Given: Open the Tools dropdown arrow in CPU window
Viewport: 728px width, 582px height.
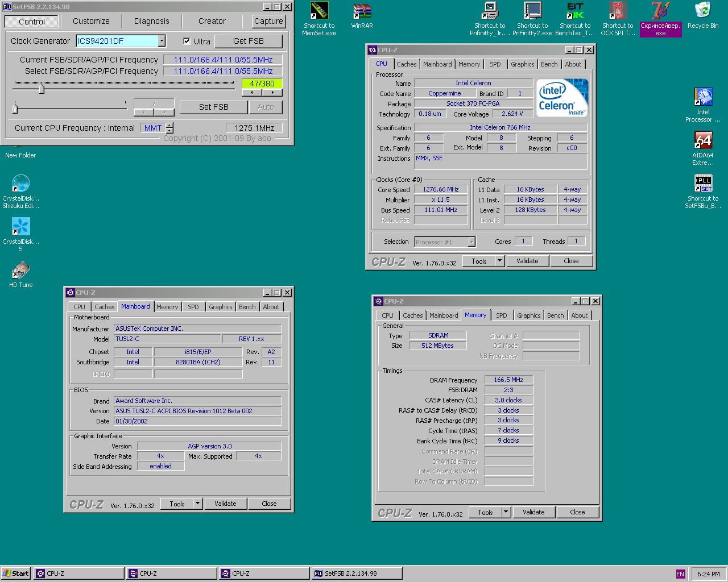Looking at the screenshot, I should [499, 261].
